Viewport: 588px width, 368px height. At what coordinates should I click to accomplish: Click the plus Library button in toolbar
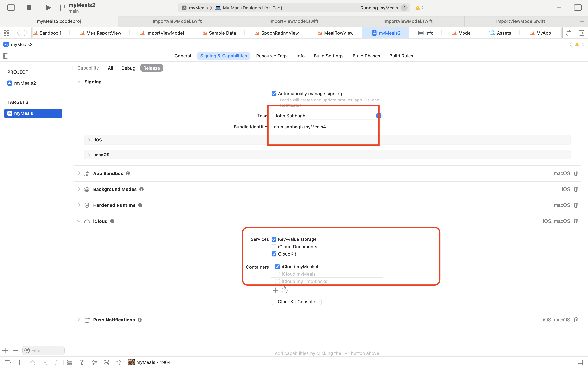[559, 8]
